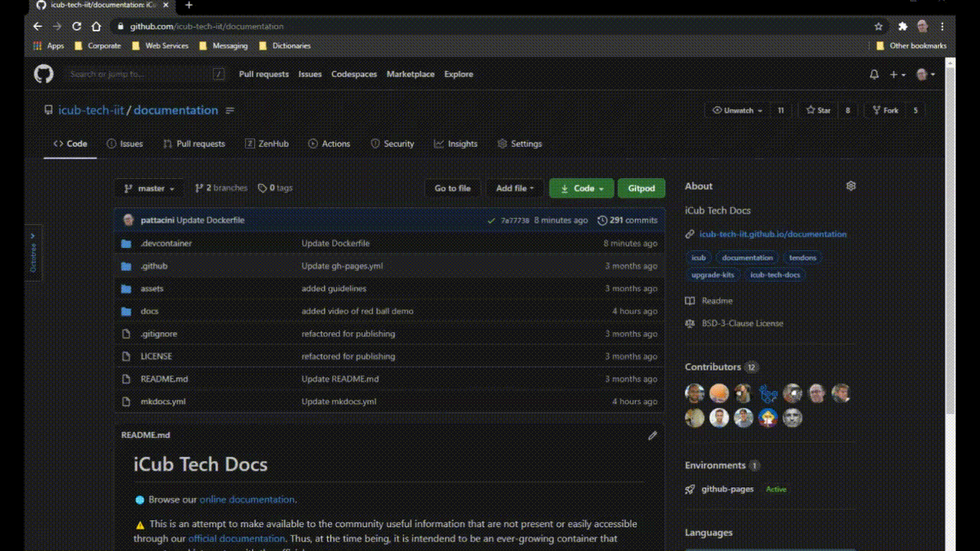Open the Security tab
Image resolution: width=980 pixels, height=551 pixels.
click(392, 144)
